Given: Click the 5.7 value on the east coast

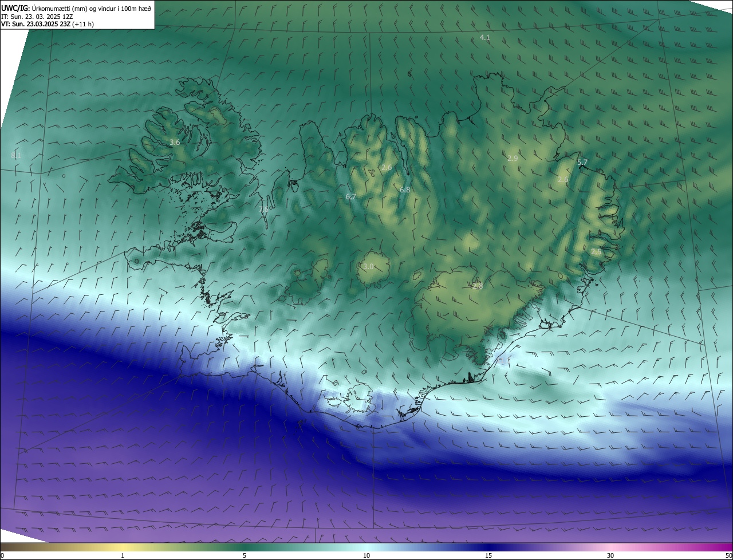Looking at the screenshot, I should tap(582, 163).
